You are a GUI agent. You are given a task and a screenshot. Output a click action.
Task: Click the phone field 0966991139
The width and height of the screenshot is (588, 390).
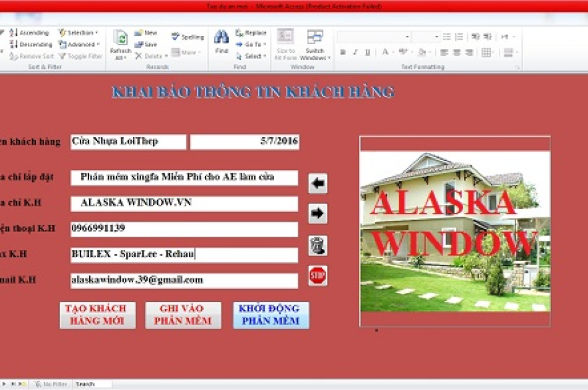point(184,229)
